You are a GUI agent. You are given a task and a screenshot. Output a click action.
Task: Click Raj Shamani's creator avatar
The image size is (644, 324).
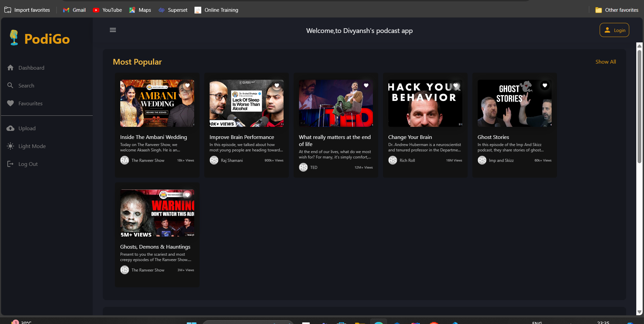pyautogui.click(x=214, y=160)
